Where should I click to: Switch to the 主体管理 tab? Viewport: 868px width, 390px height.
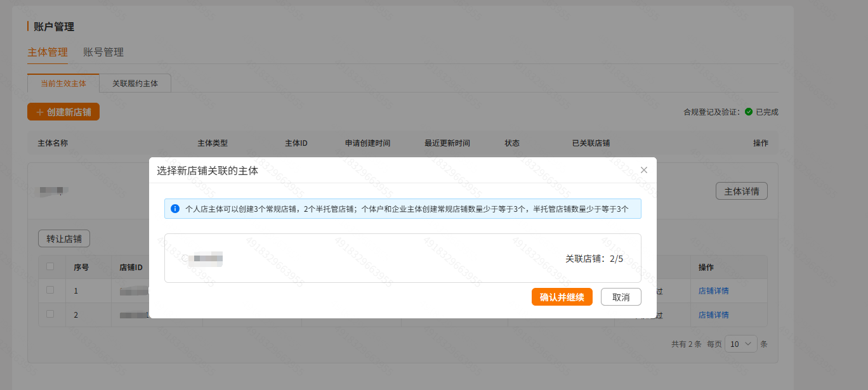click(48, 52)
